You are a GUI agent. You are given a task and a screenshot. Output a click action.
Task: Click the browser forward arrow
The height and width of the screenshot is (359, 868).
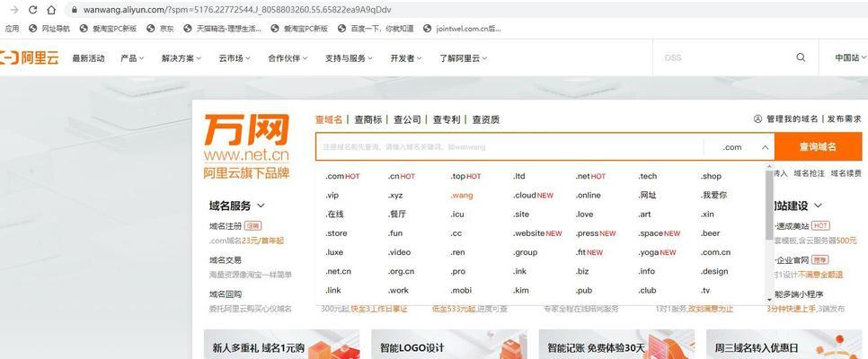[x=14, y=10]
